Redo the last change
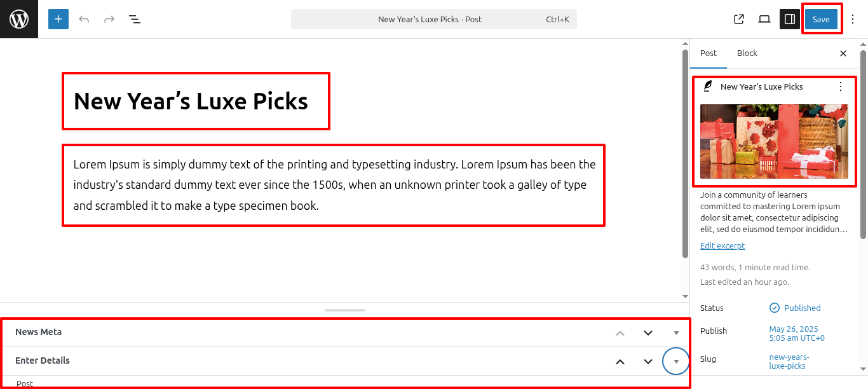 [x=109, y=19]
